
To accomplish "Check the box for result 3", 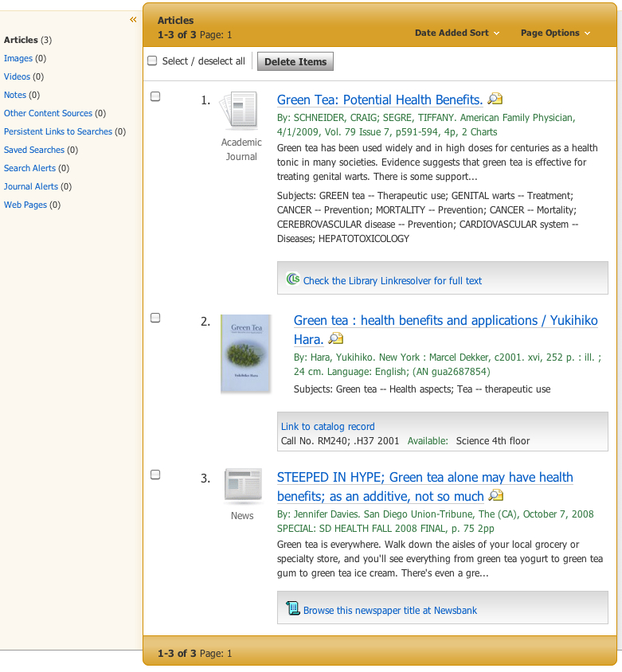I will tap(155, 475).
